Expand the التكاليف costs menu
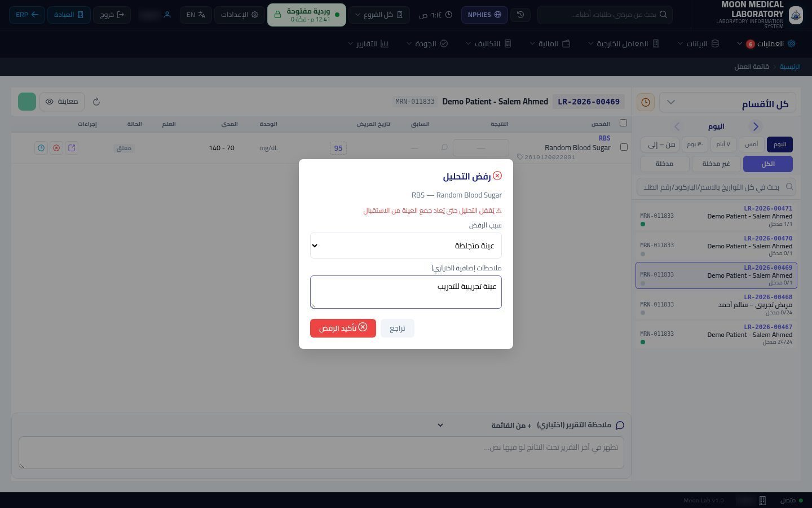The width and height of the screenshot is (812, 508). (x=488, y=43)
